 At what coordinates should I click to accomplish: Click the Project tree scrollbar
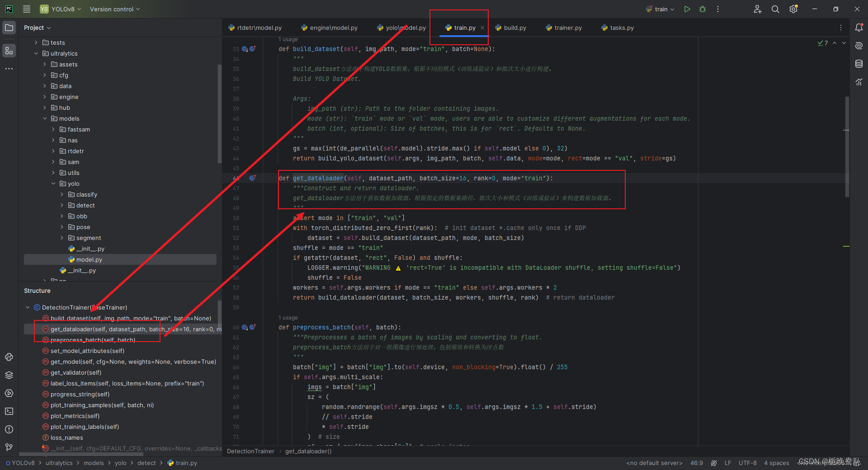click(x=220, y=113)
